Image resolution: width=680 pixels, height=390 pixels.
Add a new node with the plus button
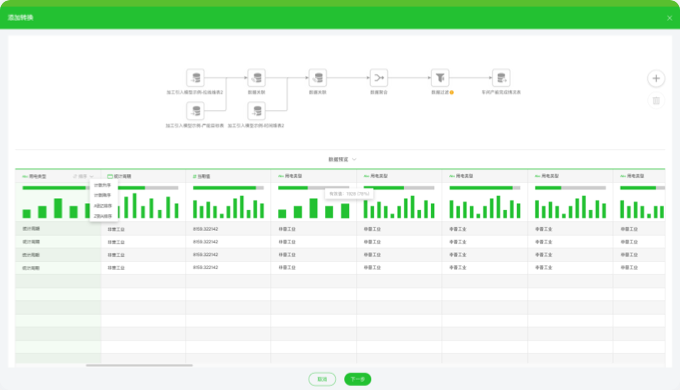pyautogui.click(x=656, y=79)
